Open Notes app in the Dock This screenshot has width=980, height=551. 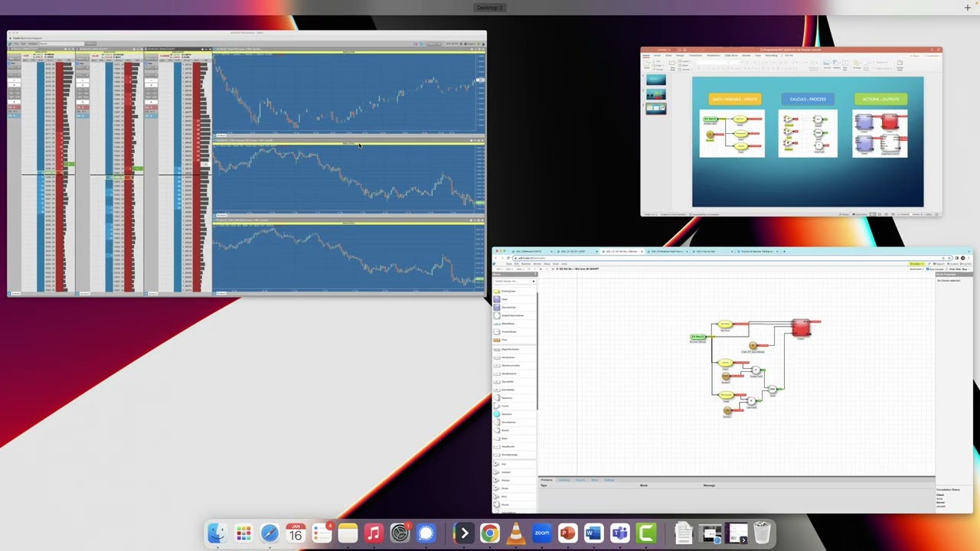(x=348, y=533)
